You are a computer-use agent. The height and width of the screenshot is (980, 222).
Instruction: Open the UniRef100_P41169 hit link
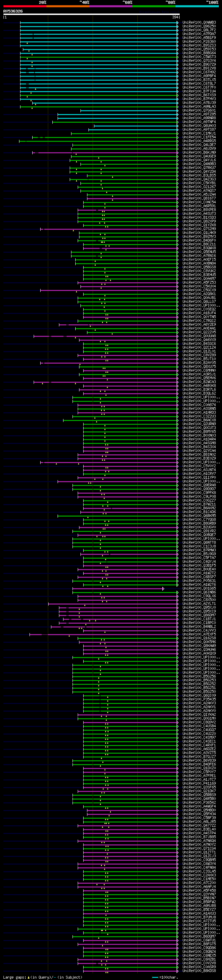click(199, 783)
